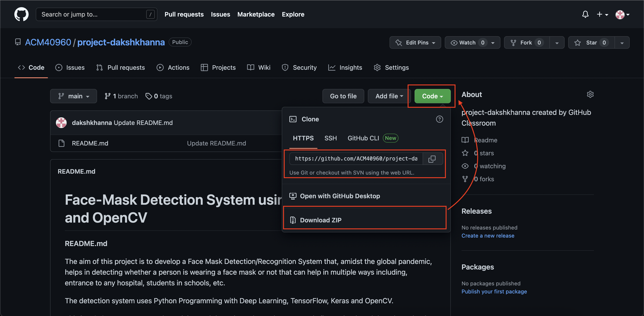Select the GitHub CLI clone tab
The height and width of the screenshot is (316, 644).
click(x=373, y=138)
